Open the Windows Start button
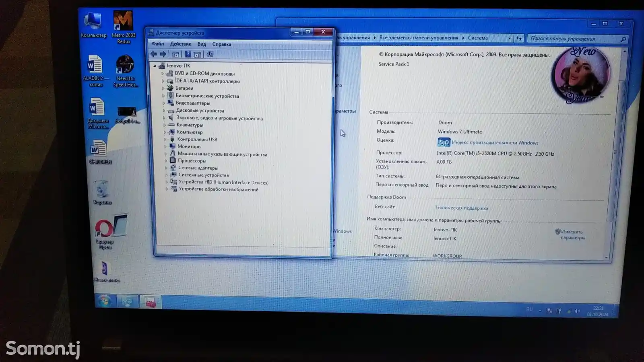The width and height of the screenshot is (644, 362). click(104, 301)
